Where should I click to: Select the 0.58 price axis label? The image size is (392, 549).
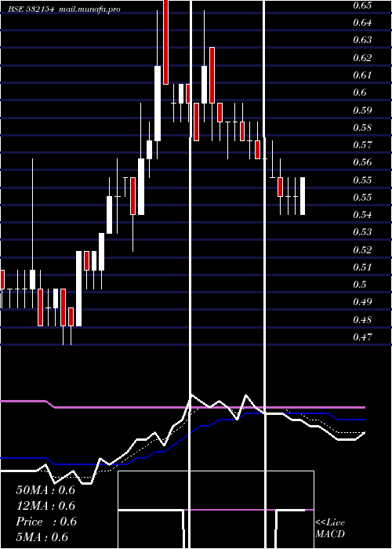pyautogui.click(x=362, y=127)
